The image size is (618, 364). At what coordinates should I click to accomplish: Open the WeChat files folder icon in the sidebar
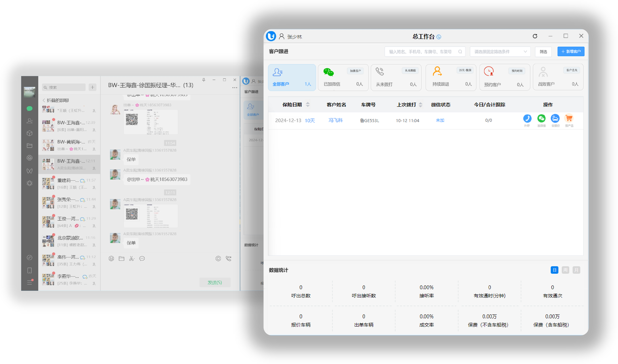[x=30, y=146]
